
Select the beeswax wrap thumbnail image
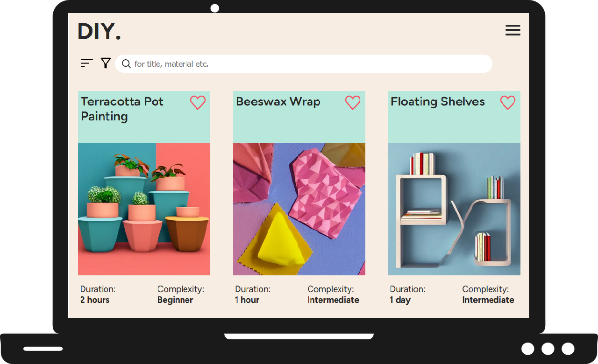tap(299, 209)
